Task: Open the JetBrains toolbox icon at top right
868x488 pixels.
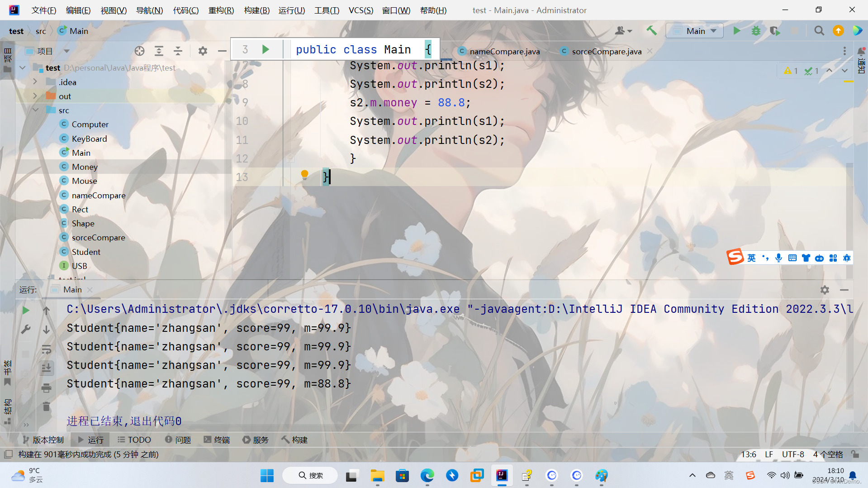Action: point(857,31)
